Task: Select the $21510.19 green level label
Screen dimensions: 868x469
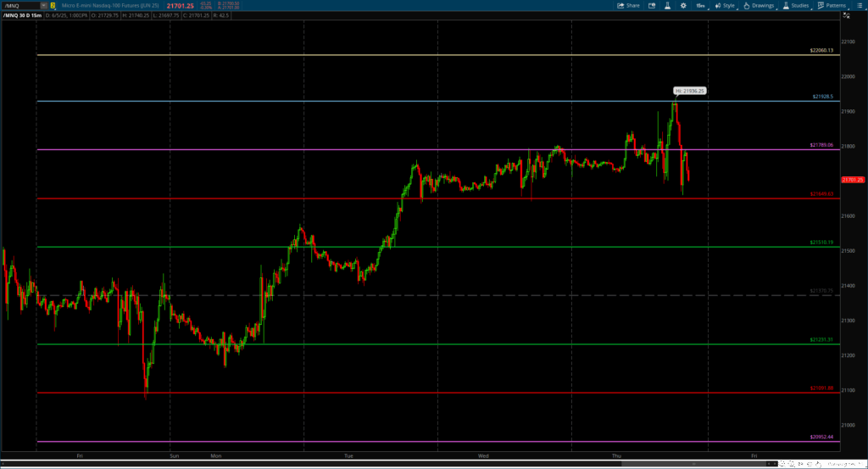Action: (821, 242)
